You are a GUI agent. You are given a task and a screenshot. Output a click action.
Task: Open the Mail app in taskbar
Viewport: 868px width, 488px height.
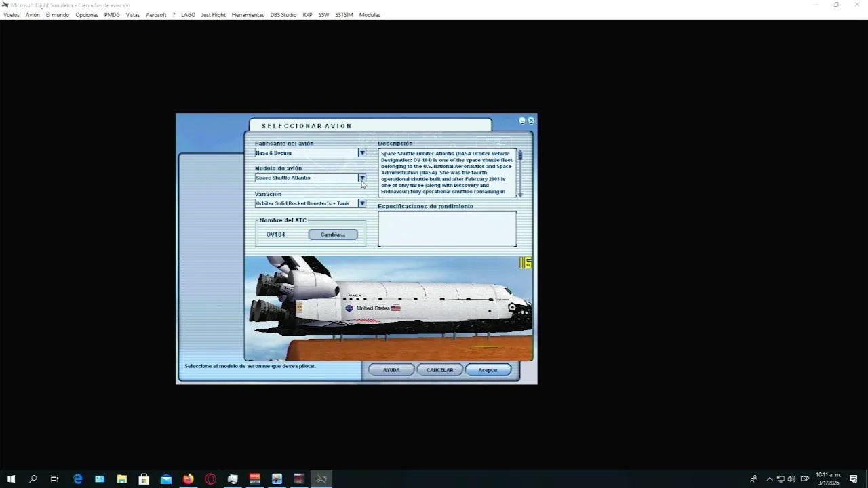tap(166, 479)
